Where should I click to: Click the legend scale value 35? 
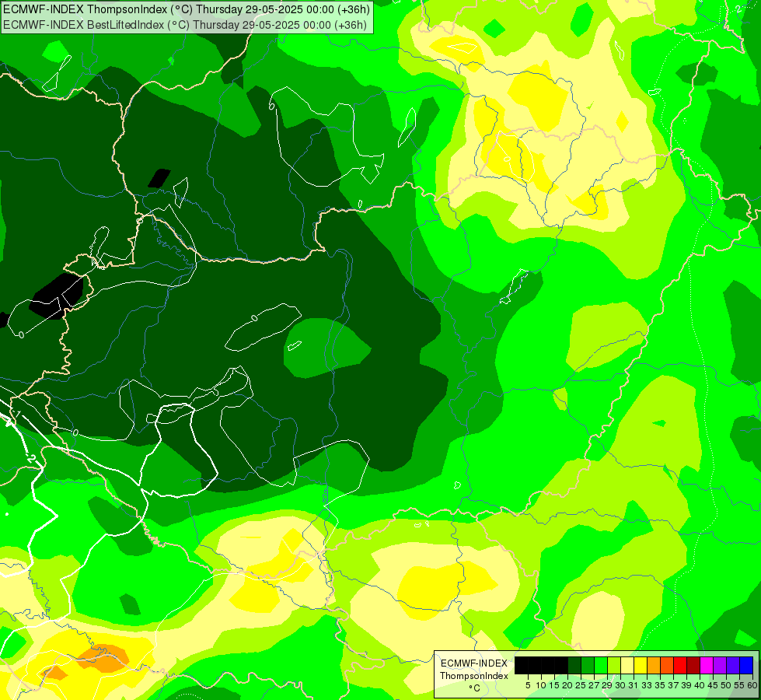pos(661,685)
